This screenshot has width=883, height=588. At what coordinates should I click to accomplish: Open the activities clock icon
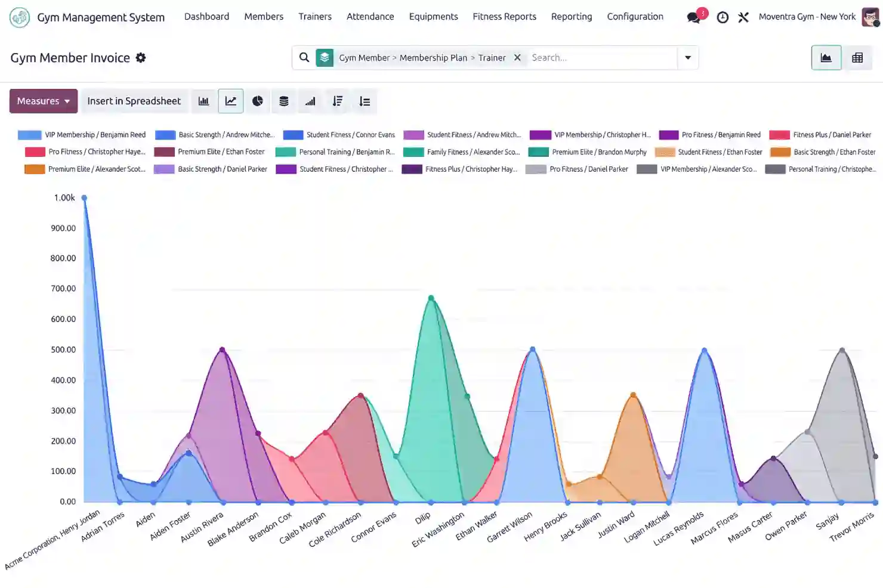click(x=723, y=17)
